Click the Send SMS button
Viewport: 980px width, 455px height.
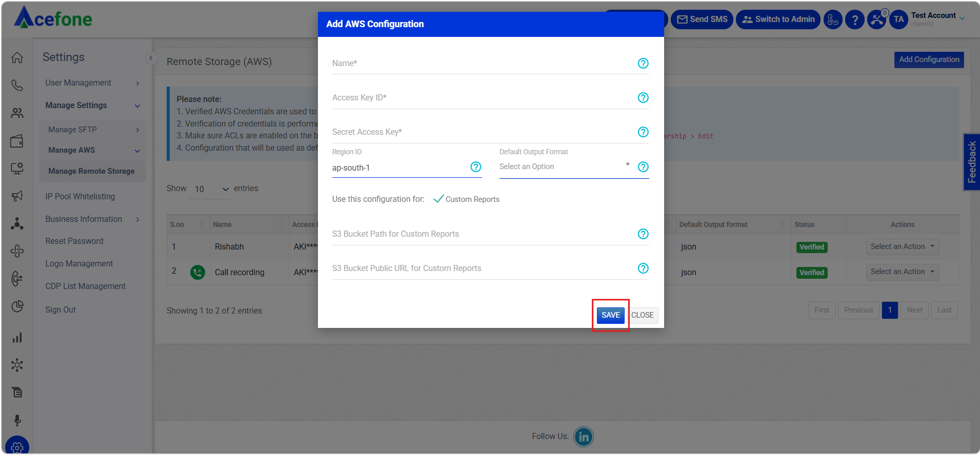(702, 19)
